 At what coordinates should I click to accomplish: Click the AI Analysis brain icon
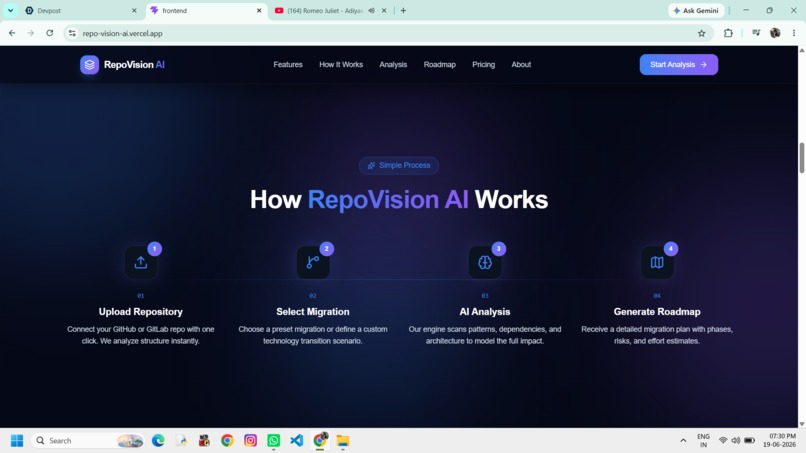[485, 262]
